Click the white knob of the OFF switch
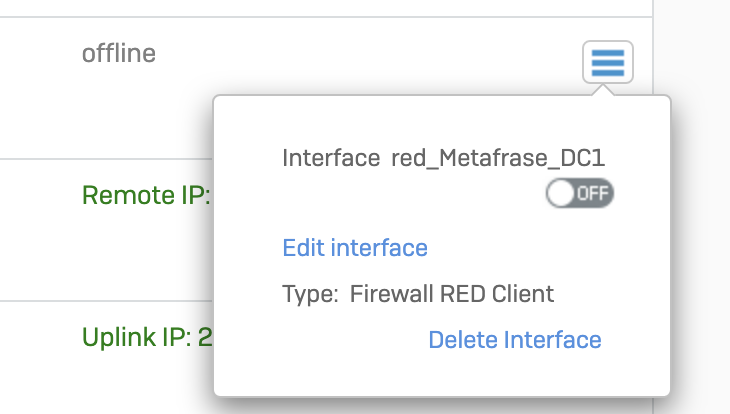Viewport: 730px width, 414px height. pos(561,193)
